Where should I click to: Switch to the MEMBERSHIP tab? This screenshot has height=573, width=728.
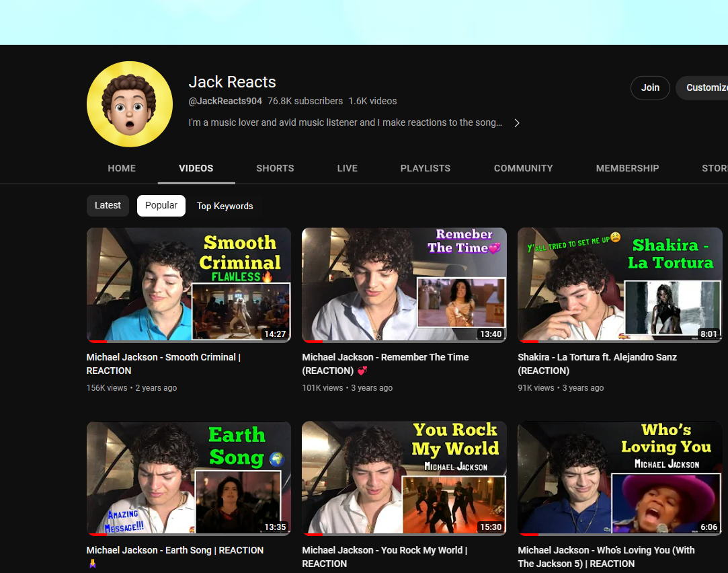coord(627,169)
